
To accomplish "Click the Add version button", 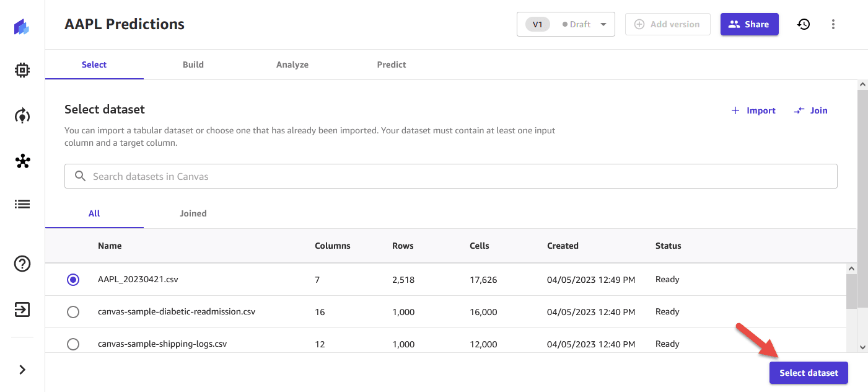I will [668, 24].
